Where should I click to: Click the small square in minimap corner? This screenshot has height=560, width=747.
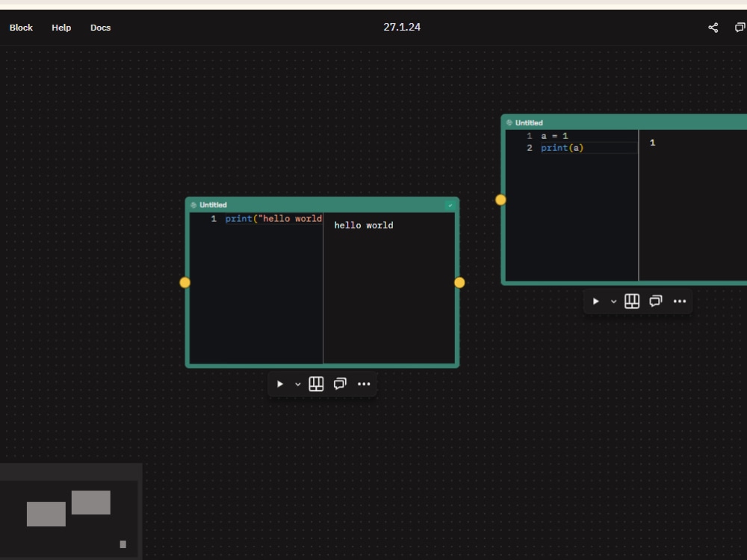pyautogui.click(x=123, y=544)
